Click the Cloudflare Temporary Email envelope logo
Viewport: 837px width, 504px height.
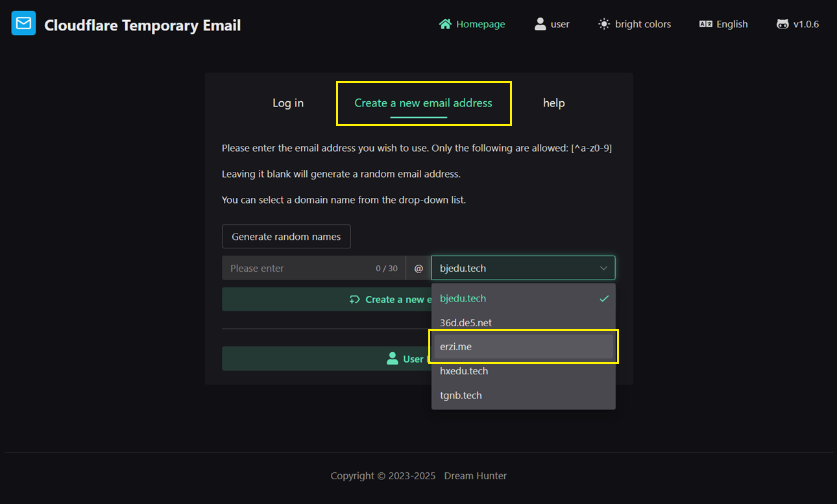coord(24,24)
